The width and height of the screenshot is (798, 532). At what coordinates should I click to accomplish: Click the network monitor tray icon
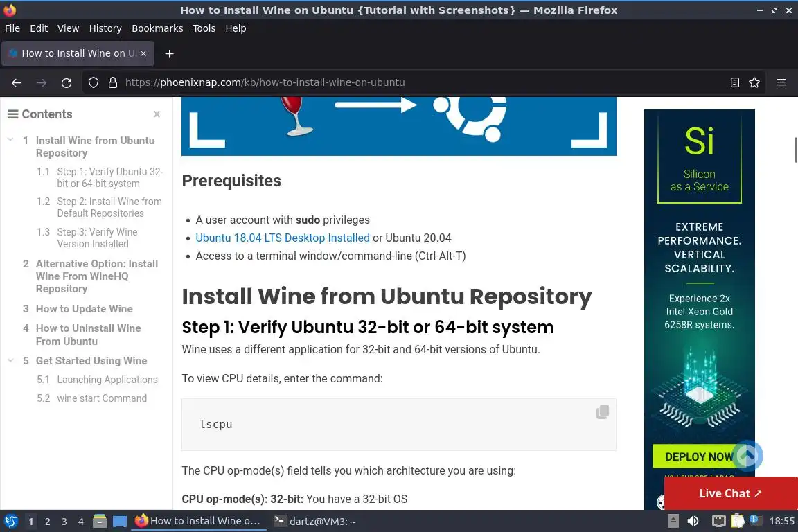[x=718, y=522]
